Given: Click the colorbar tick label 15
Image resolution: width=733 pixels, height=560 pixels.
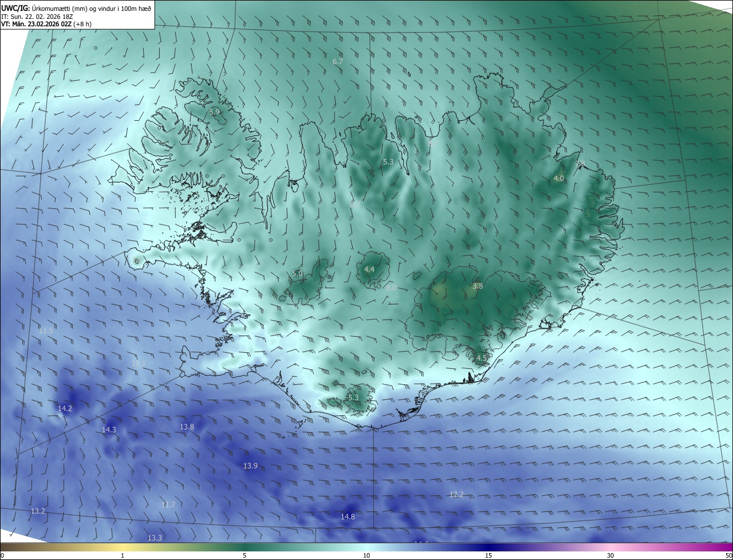Looking at the screenshot, I should (488, 556).
